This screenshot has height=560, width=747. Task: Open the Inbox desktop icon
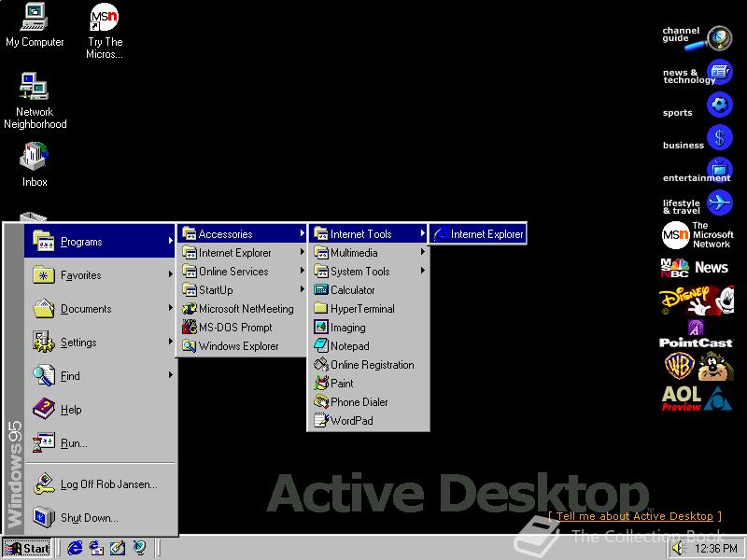coord(35,164)
